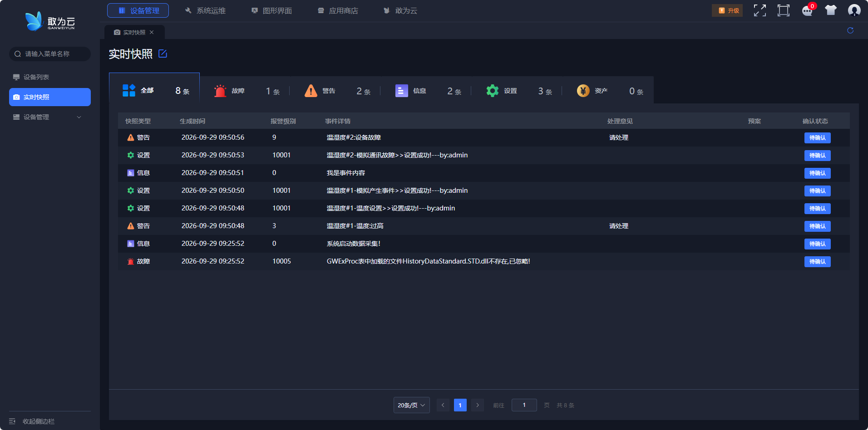Viewport: 868px width, 430px height.
Task: Click 待确认 for the 系统启动数据采集 row
Action: (x=817, y=244)
